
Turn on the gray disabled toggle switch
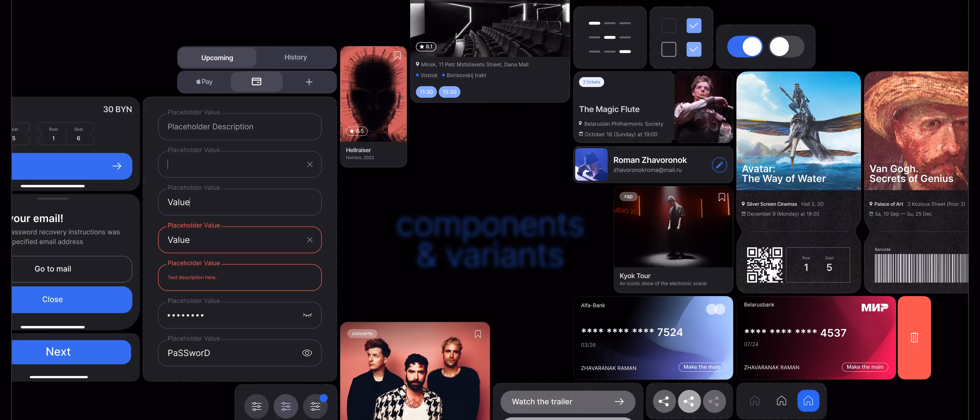(x=786, y=47)
